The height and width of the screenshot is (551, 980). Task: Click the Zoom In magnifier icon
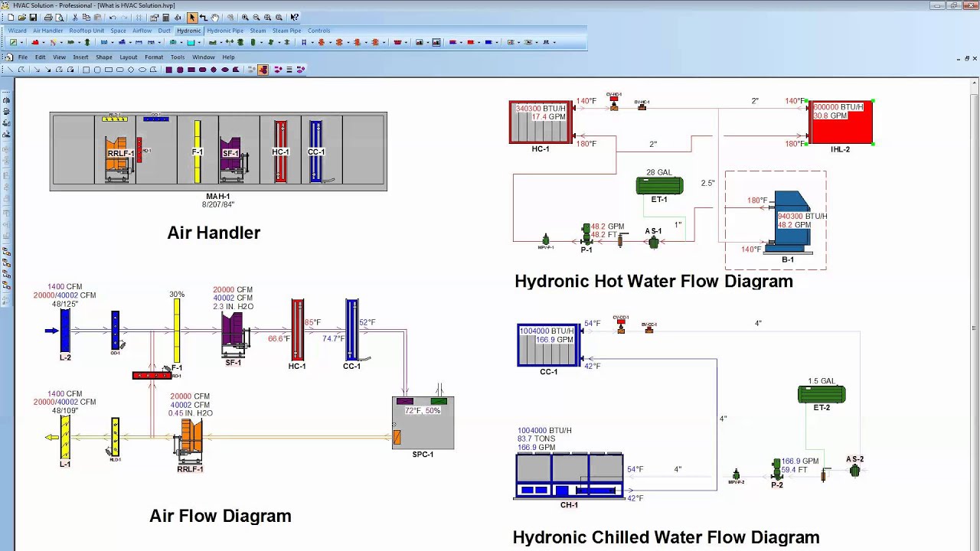[x=245, y=18]
